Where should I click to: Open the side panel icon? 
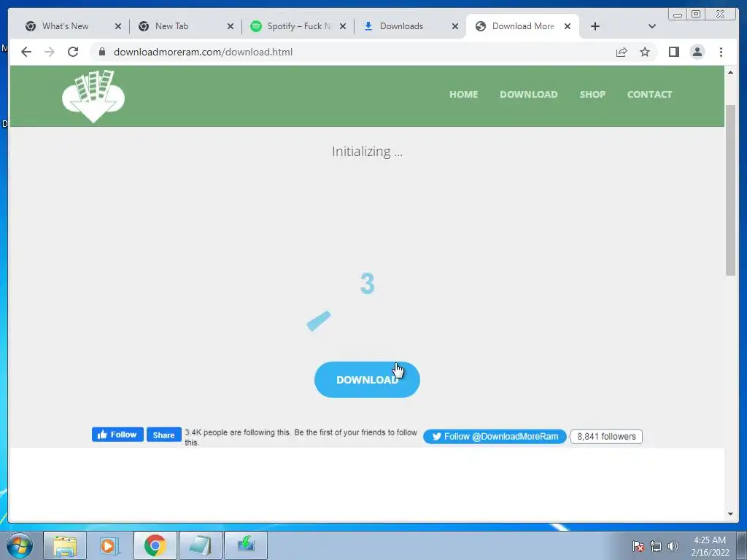pos(673,52)
